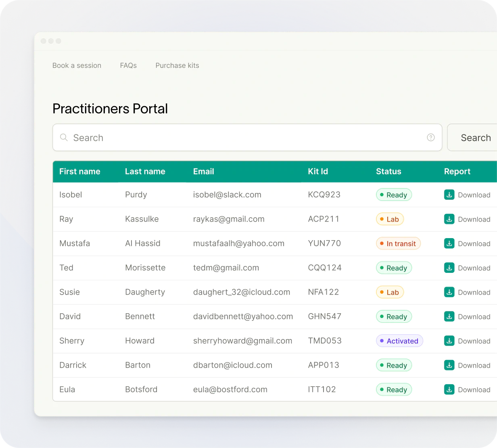
Task: Click the download icon for Sherry Howard's report
Action: click(449, 341)
